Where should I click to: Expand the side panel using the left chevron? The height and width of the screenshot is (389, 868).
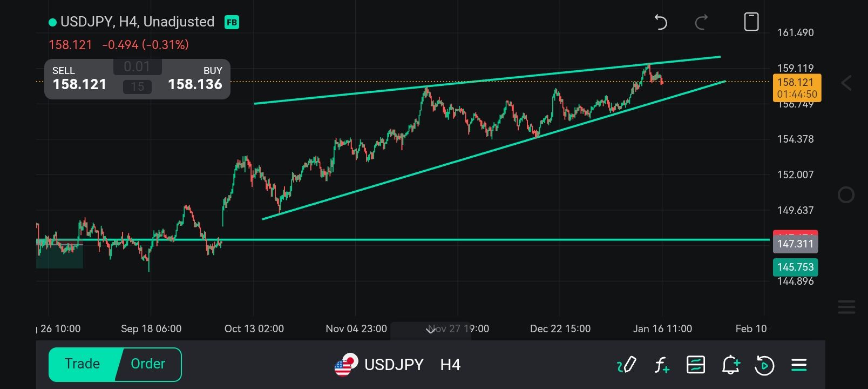pos(846,83)
